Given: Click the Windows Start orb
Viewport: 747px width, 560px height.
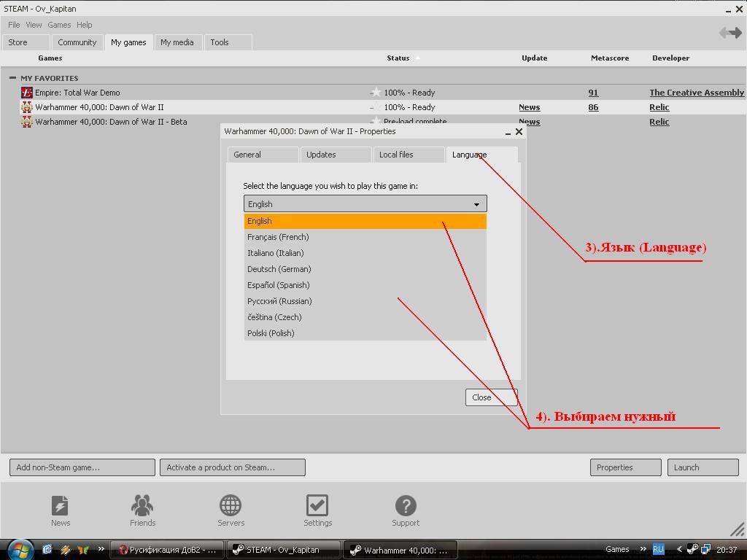Looking at the screenshot, I should (x=19, y=550).
